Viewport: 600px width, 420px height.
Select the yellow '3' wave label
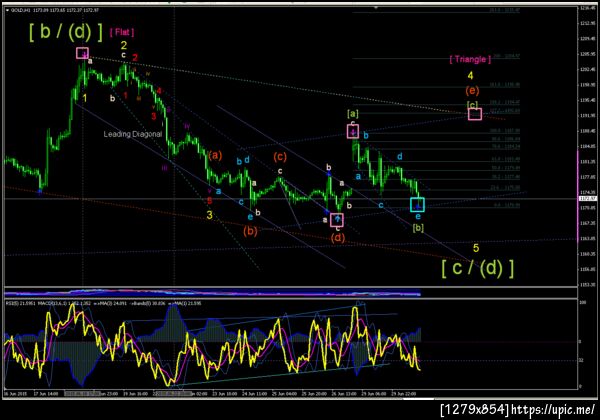point(209,215)
